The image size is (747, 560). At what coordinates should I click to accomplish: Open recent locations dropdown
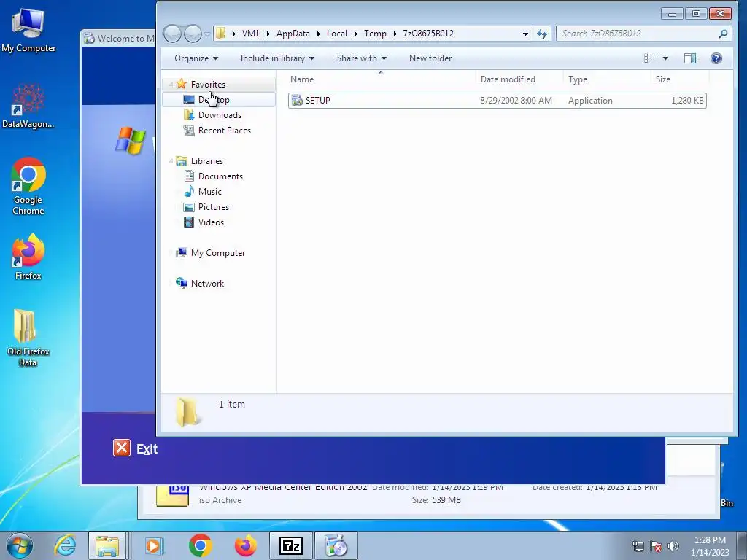click(207, 34)
